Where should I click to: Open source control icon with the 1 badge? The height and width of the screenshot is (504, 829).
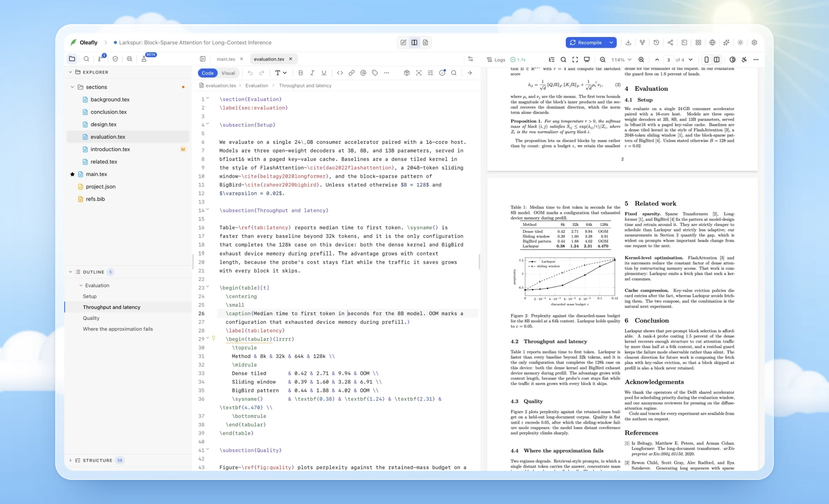pos(101,59)
